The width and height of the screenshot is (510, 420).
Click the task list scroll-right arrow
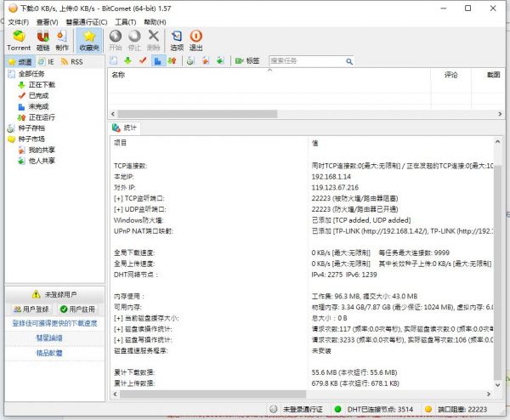[500, 114]
